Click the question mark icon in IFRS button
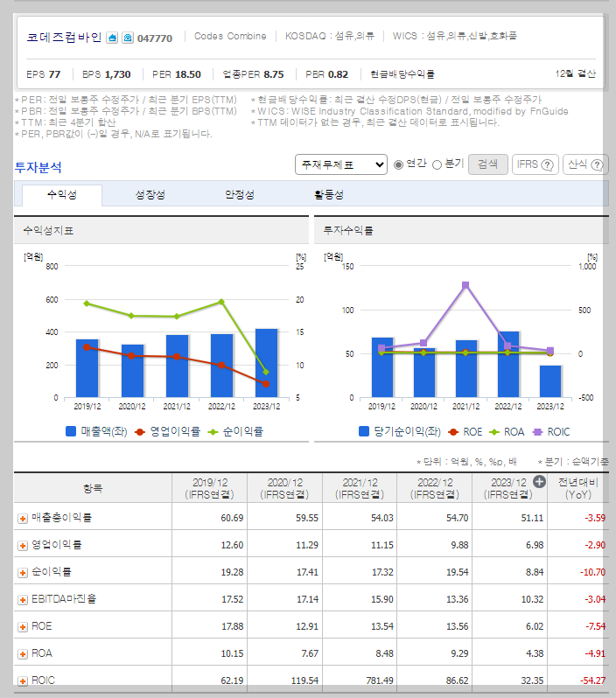 pos(547,164)
